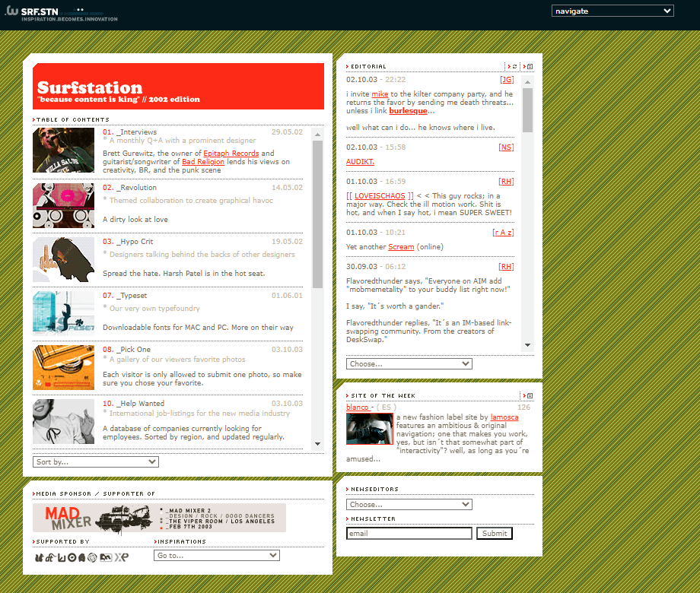
Task: Click the [r A z] author link
Action: tap(503, 233)
